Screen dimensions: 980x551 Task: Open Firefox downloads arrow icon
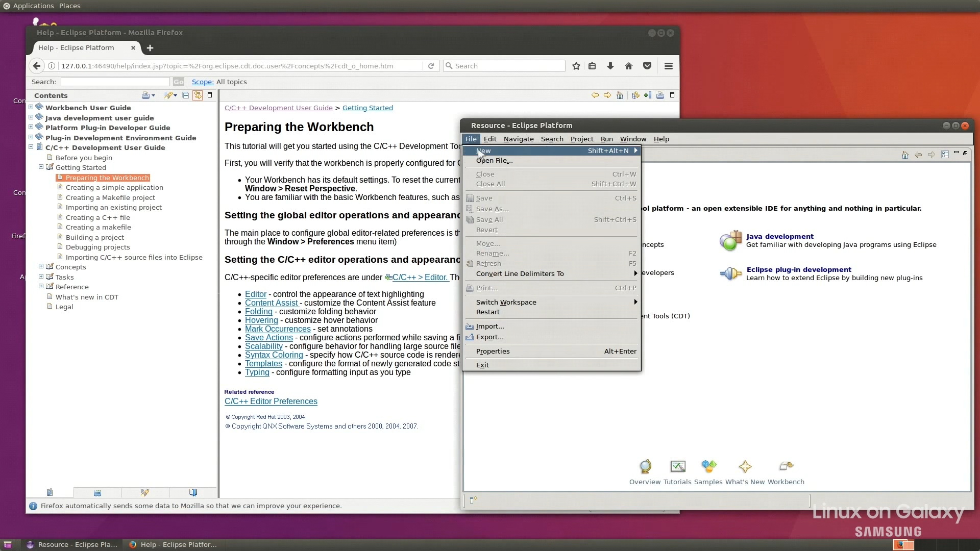[610, 66]
